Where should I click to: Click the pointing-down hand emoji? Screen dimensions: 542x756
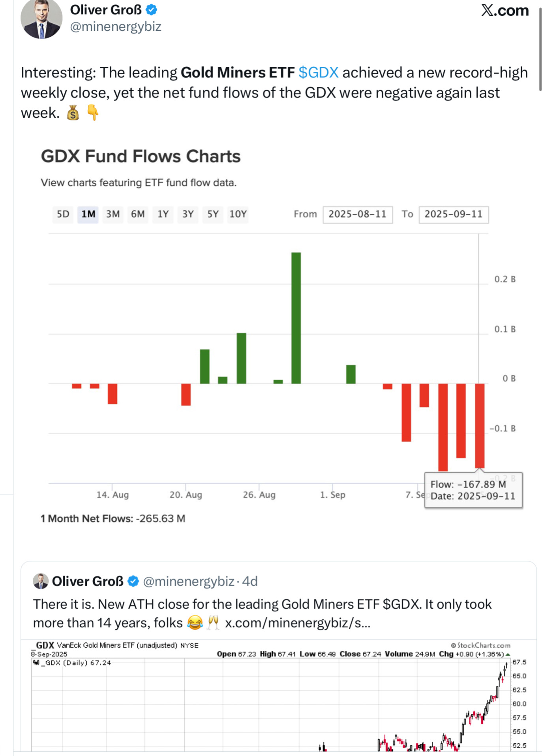pos(93,113)
